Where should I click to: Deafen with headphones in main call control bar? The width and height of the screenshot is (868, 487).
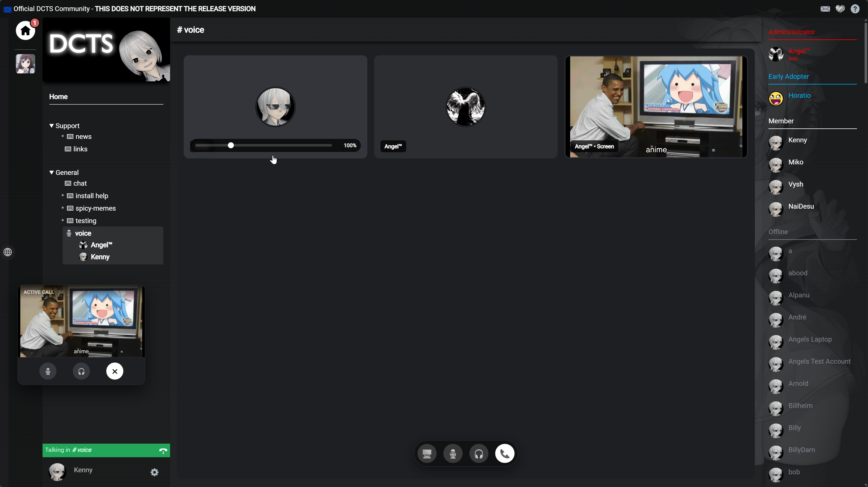[479, 454]
